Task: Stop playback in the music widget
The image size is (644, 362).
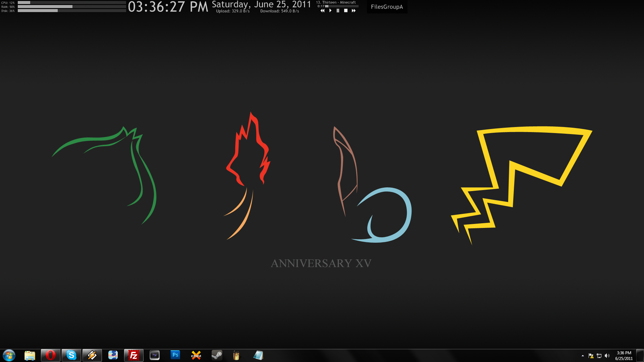Action: click(x=346, y=11)
